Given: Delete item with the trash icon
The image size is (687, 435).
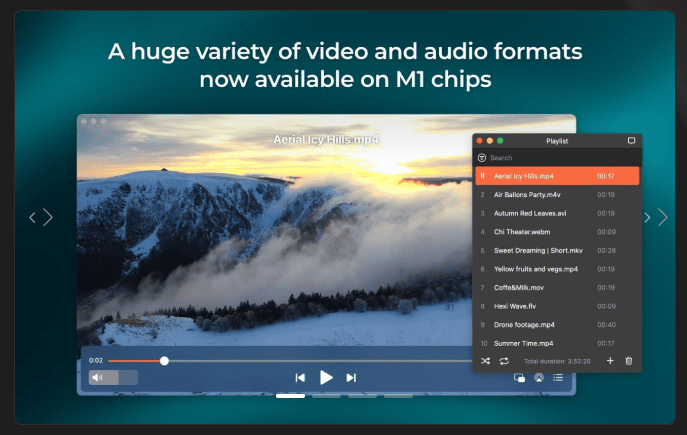Looking at the screenshot, I should [x=629, y=361].
